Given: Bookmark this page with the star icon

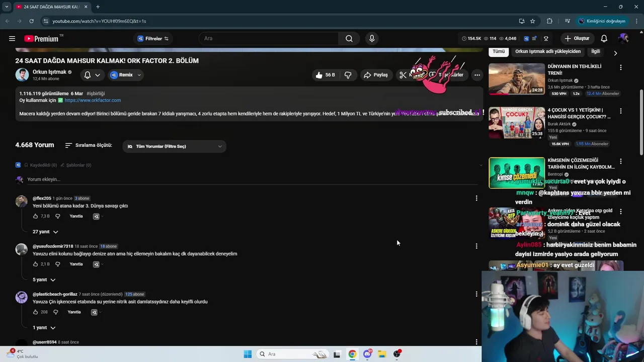Looking at the screenshot, I should 533,21.
